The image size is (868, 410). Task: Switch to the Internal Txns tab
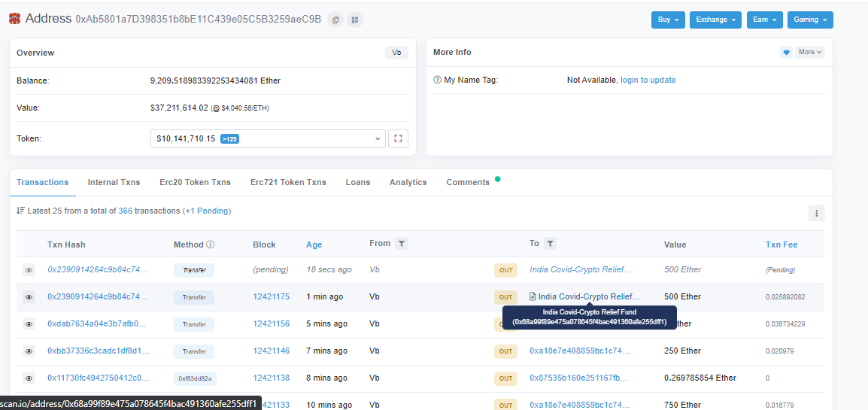tap(114, 182)
